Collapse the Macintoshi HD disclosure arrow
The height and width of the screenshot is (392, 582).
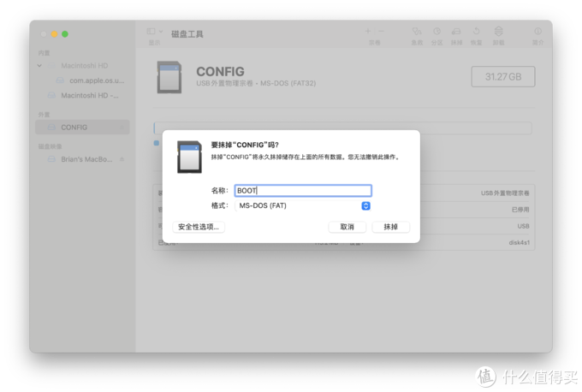39,66
